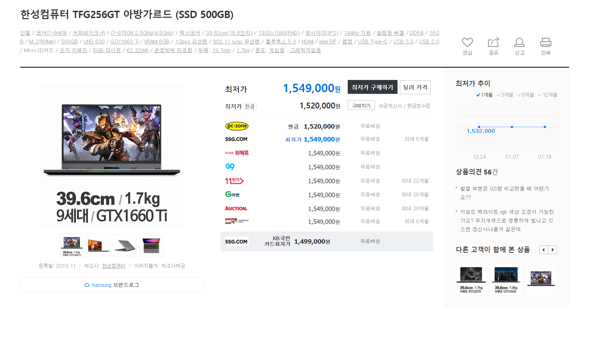Screen dimensions: 590x364
Task: Select the 3개월 price trend period
Action: 505,95
